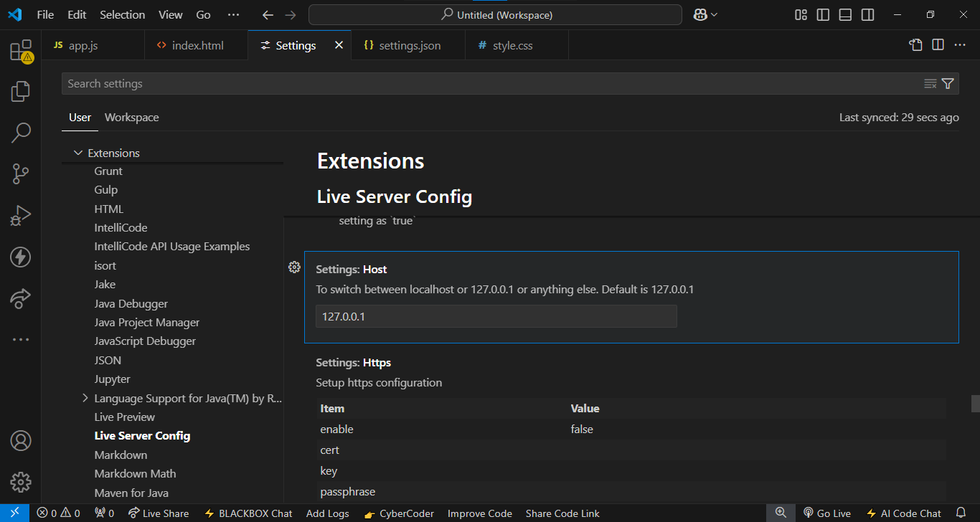
Task: Expand Language Support for Java item
Action: (85, 398)
